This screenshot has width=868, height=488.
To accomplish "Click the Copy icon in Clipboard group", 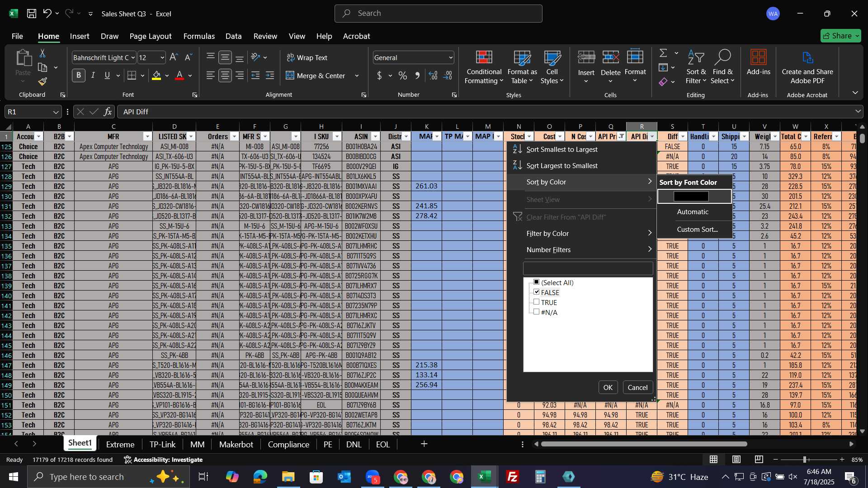I will click(x=42, y=67).
